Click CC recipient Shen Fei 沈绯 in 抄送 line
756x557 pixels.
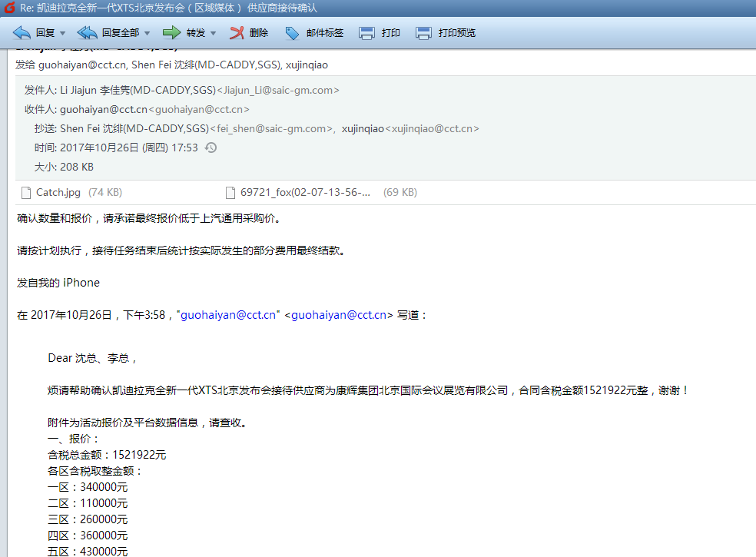tap(134, 128)
